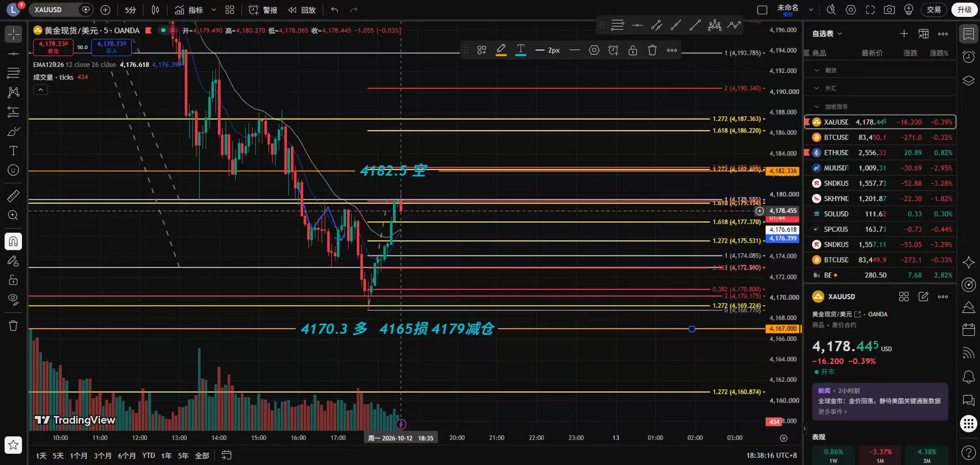Add an alert on the selected drawing

tap(613, 51)
